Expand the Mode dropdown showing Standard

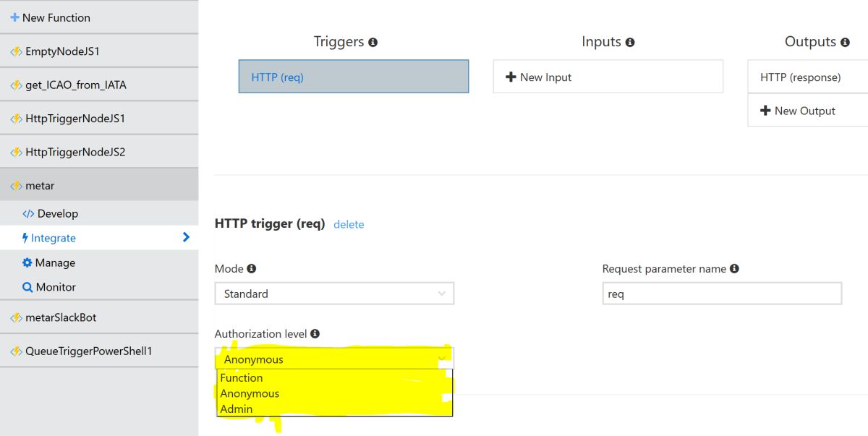(334, 294)
